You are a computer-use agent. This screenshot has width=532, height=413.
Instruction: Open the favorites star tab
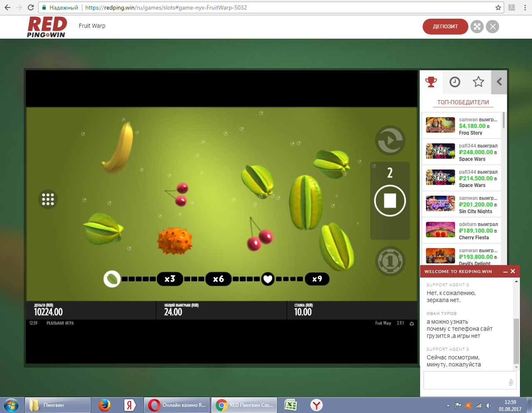tap(478, 82)
